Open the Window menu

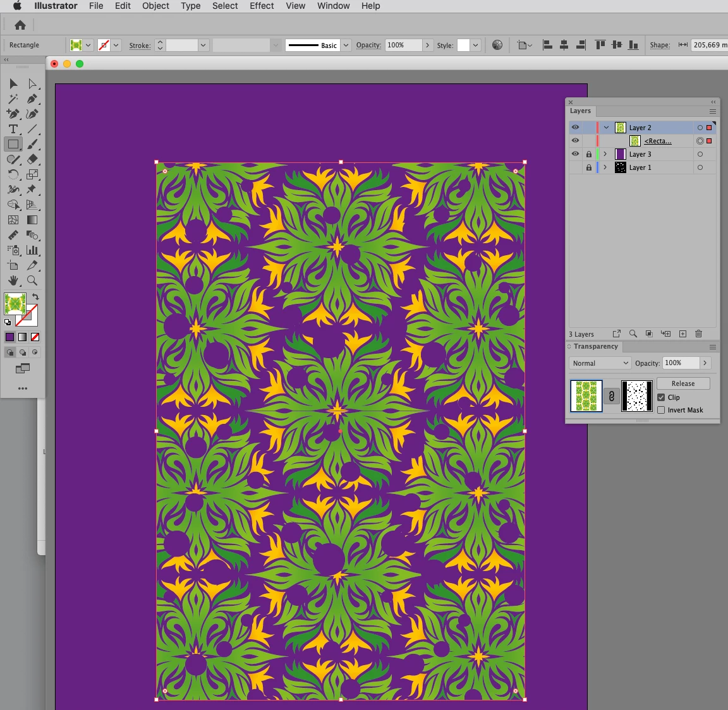click(x=334, y=6)
